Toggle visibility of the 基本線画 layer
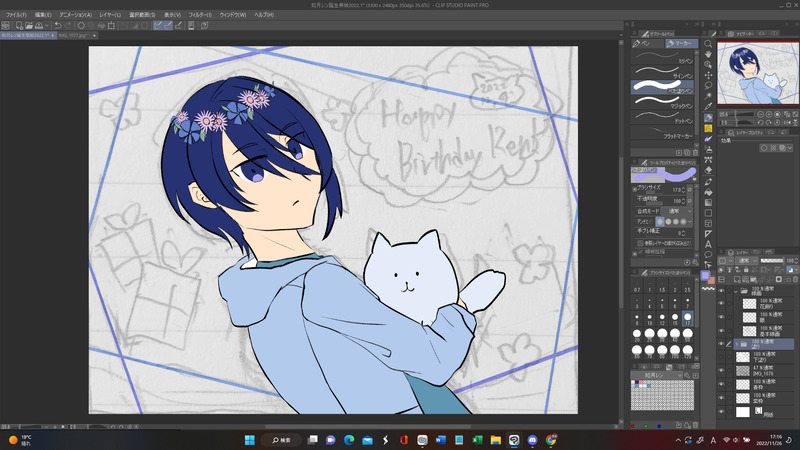 721,331
